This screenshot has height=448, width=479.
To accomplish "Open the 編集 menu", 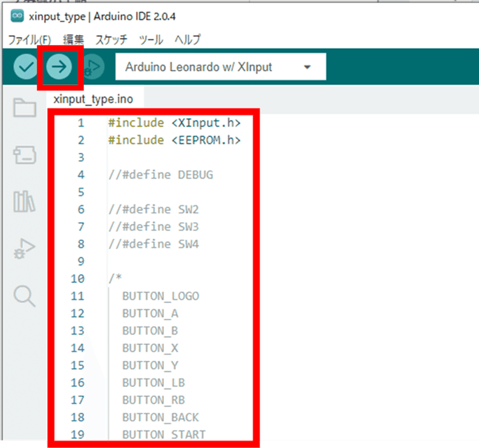I will click(x=73, y=40).
